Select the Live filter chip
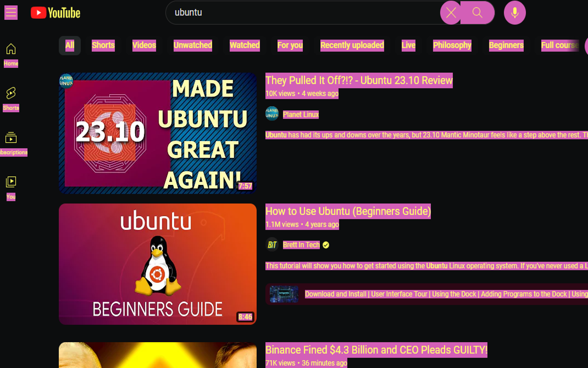 (408, 46)
